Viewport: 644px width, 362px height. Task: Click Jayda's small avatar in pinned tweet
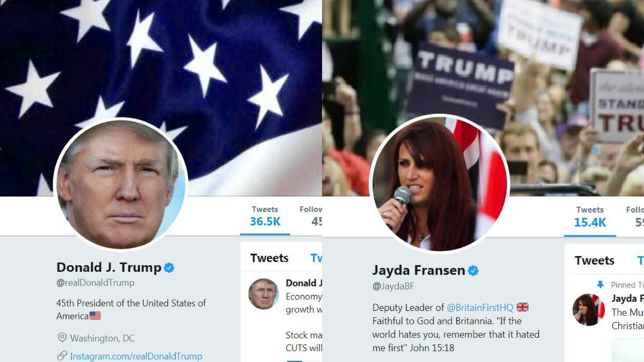tap(589, 310)
